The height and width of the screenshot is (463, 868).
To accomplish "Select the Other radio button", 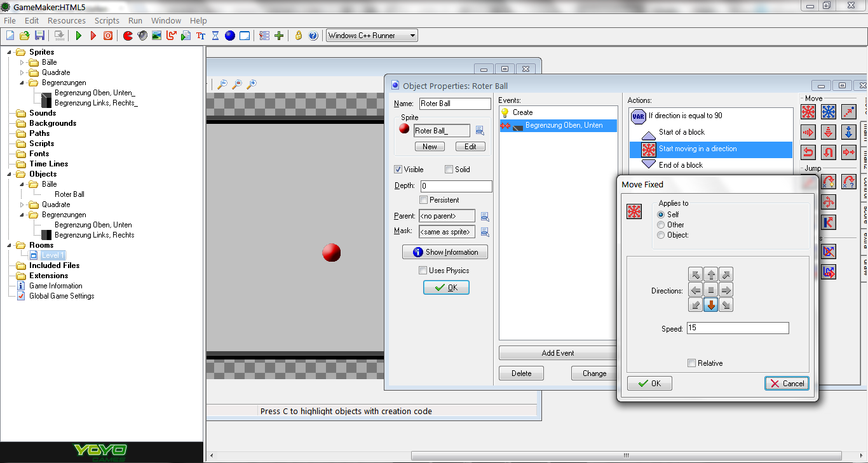I will [661, 225].
